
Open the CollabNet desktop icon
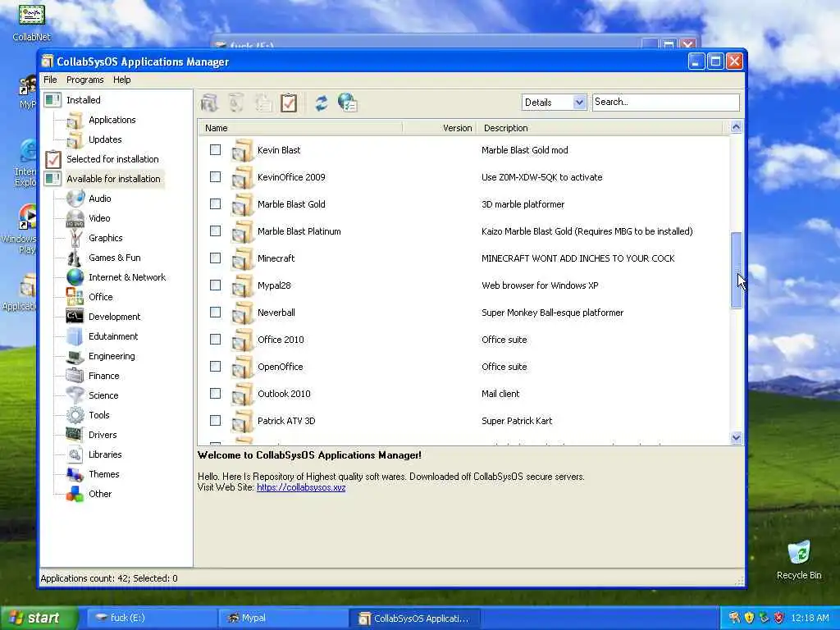coord(31,22)
